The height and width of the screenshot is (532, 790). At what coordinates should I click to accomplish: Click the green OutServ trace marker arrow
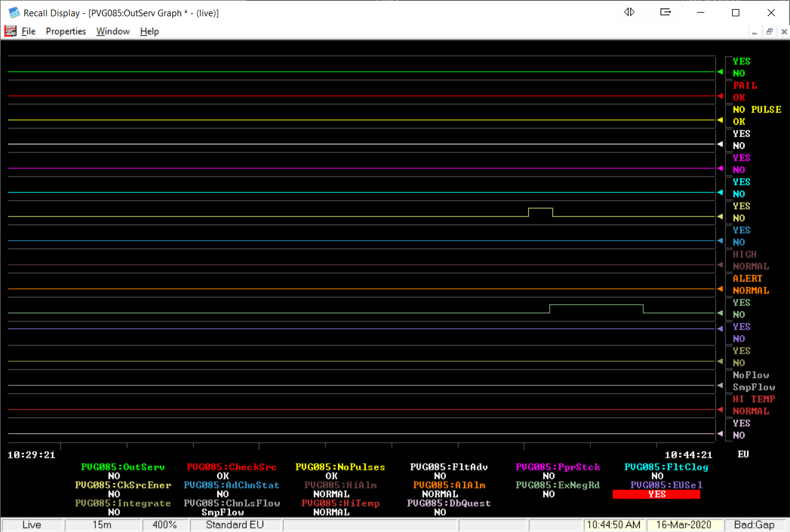click(720, 72)
